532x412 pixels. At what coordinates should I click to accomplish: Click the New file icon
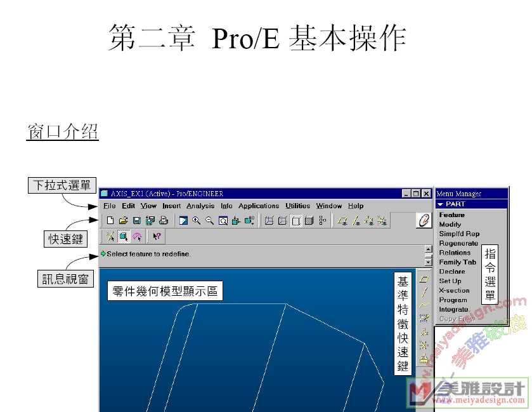(x=110, y=220)
